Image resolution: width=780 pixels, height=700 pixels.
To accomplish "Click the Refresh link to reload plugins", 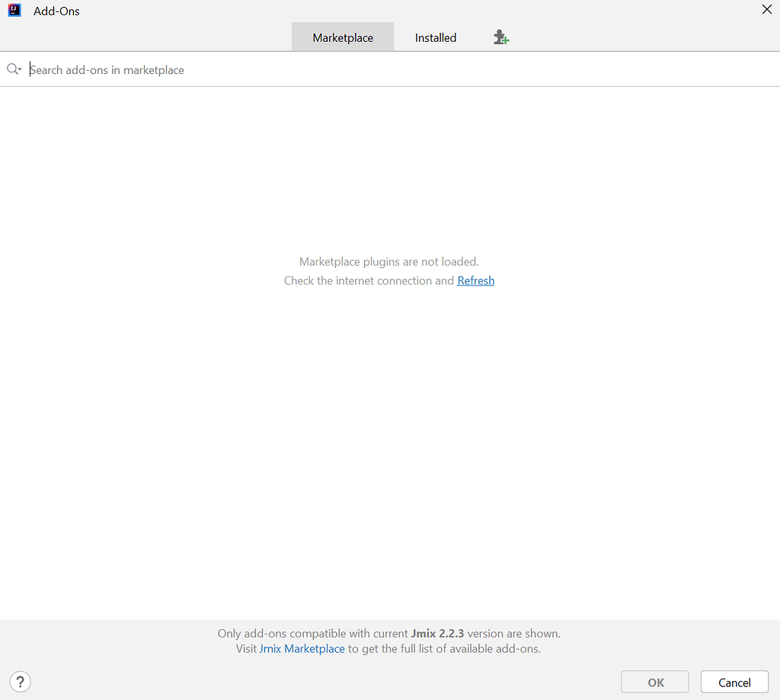I will click(x=475, y=280).
